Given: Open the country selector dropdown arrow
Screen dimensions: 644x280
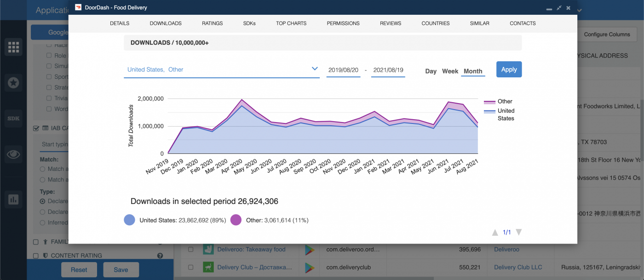Looking at the screenshot, I should [315, 69].
